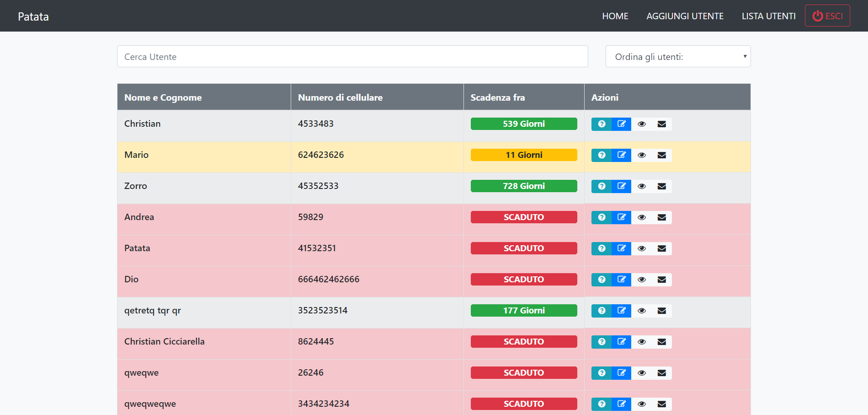Open LISTA UTENTI page
Viewport: 868px width, 415px height.
tap(769, 16)
